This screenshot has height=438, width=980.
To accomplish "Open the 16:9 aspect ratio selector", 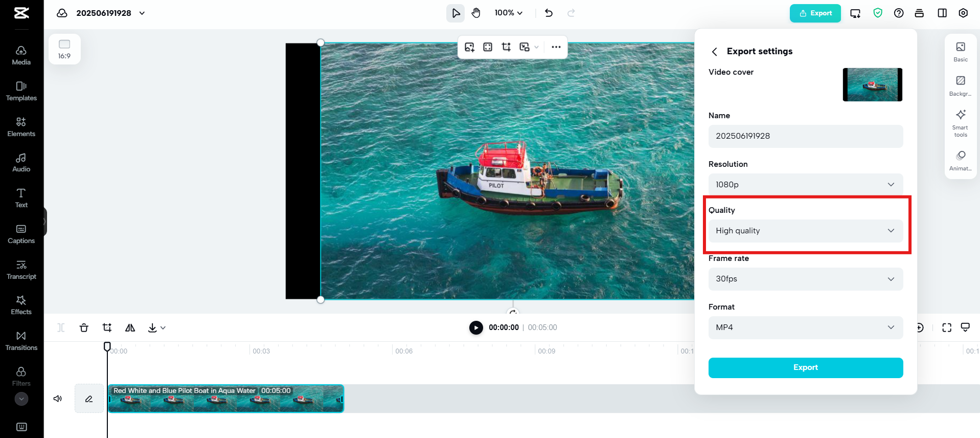I will click(x=64, y=49).
